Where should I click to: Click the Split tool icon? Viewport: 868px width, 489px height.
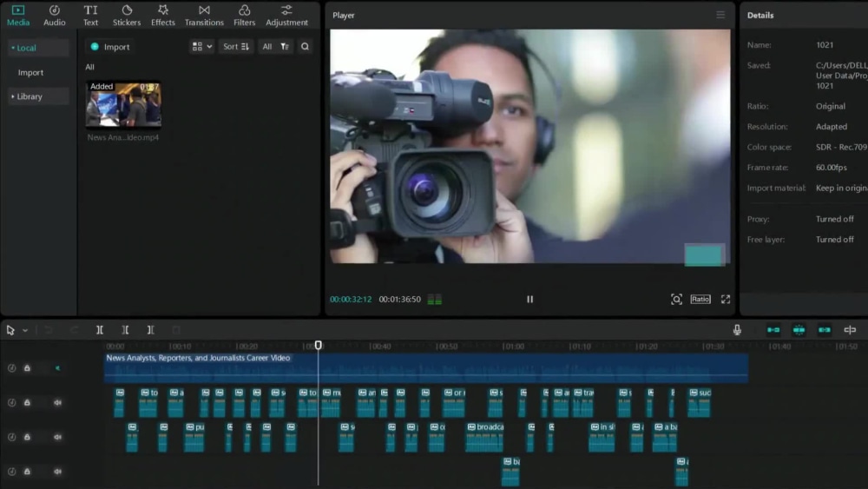(x=100, y=330)
